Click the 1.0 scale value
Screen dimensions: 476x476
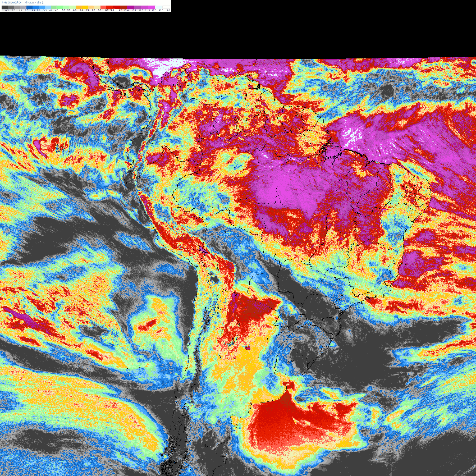click(13, 10)
